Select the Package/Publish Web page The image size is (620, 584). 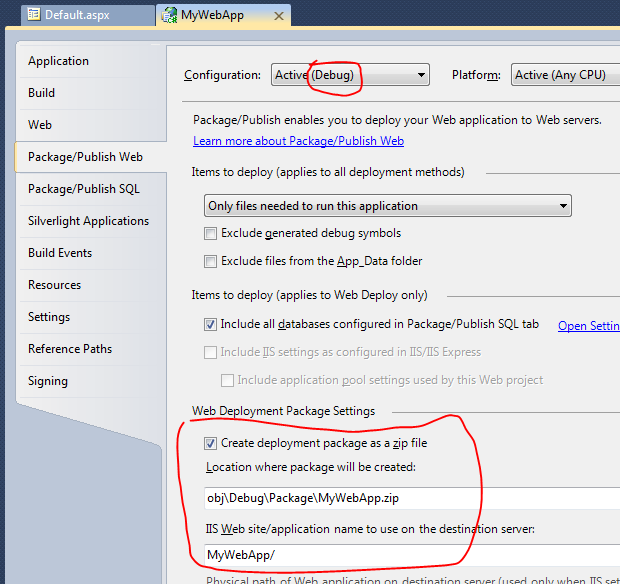(x=91, y=157)
